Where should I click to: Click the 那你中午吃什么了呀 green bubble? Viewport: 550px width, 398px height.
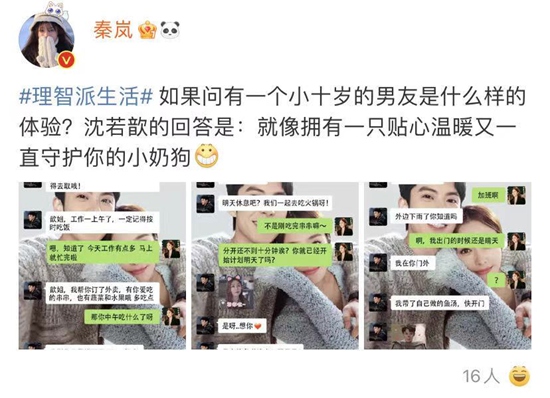pos(122,317)
